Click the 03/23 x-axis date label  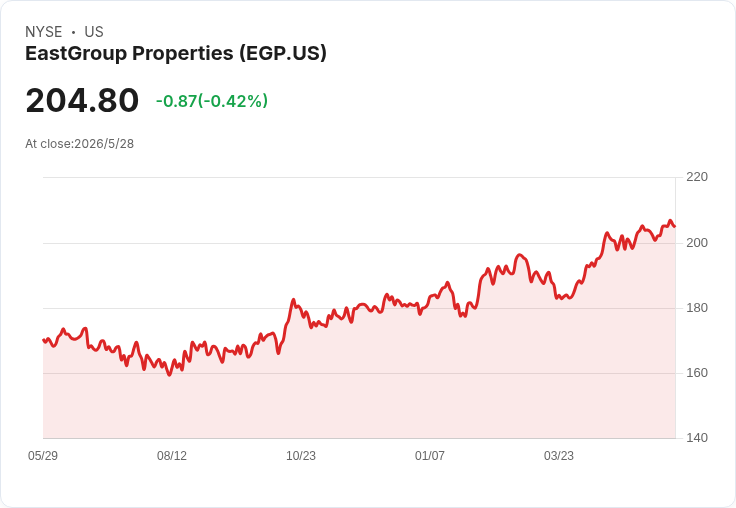[559, 455]
